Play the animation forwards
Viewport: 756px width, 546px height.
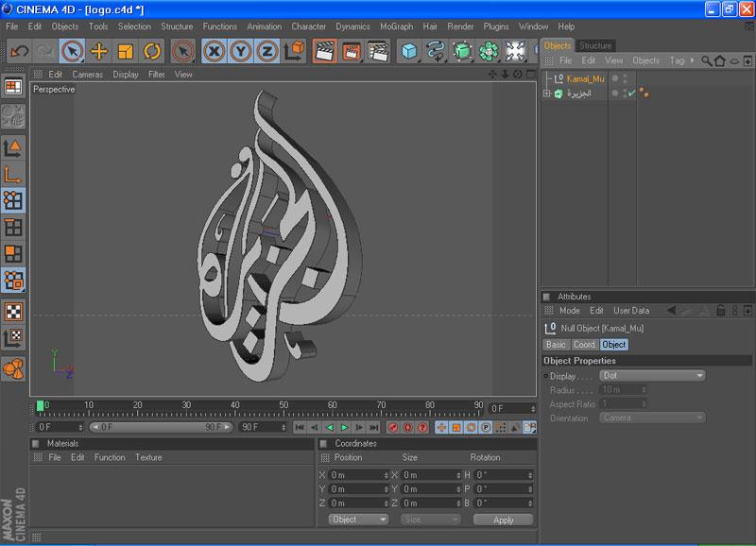(344, 428)
